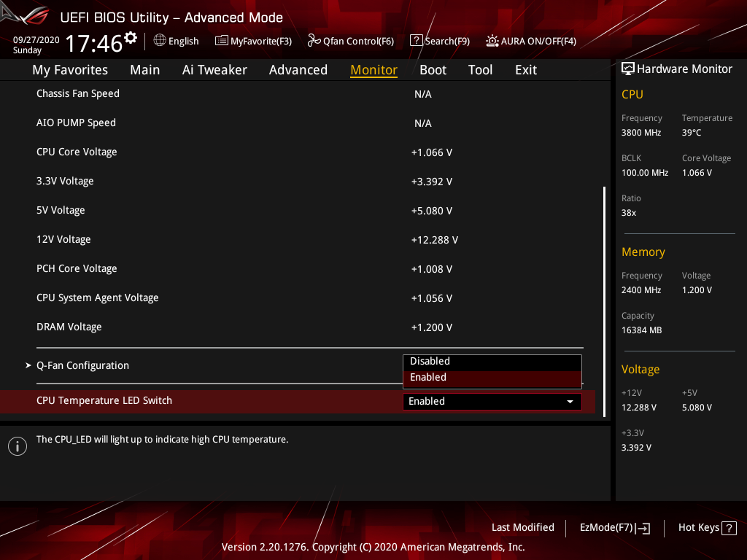Click the settings gear next to the clock

point(130,37)
